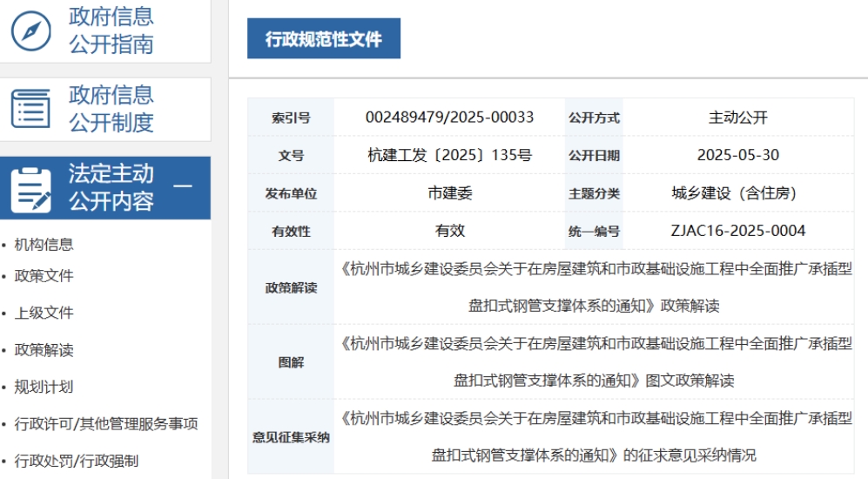
Task: Open 行政许可/其他管理服务事项 sidebar link
Action: (106, 424)
